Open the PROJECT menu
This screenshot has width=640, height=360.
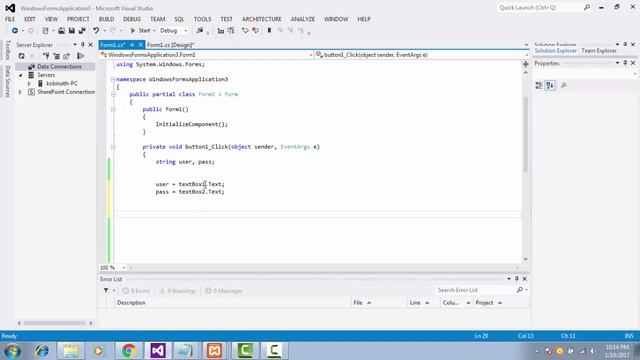click(78, 19)
